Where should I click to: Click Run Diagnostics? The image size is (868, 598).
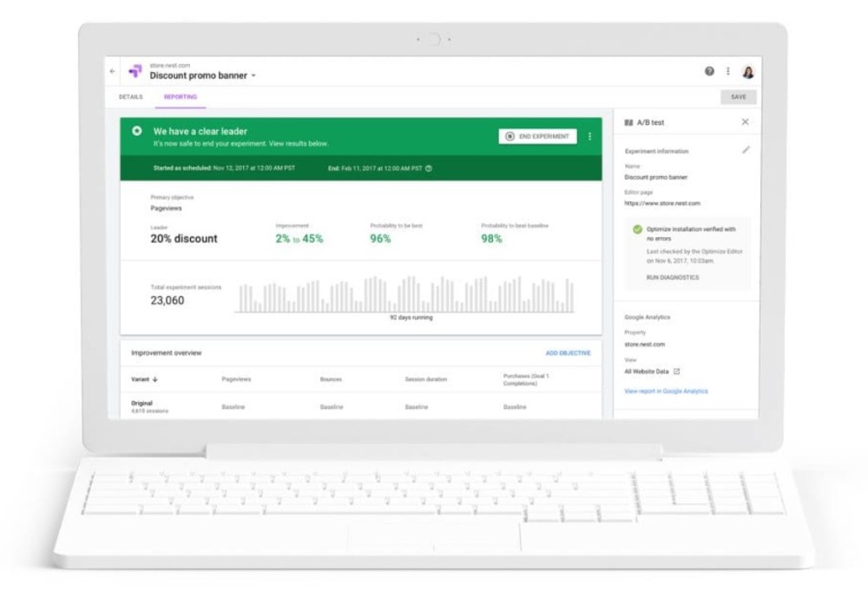point(672,278)
